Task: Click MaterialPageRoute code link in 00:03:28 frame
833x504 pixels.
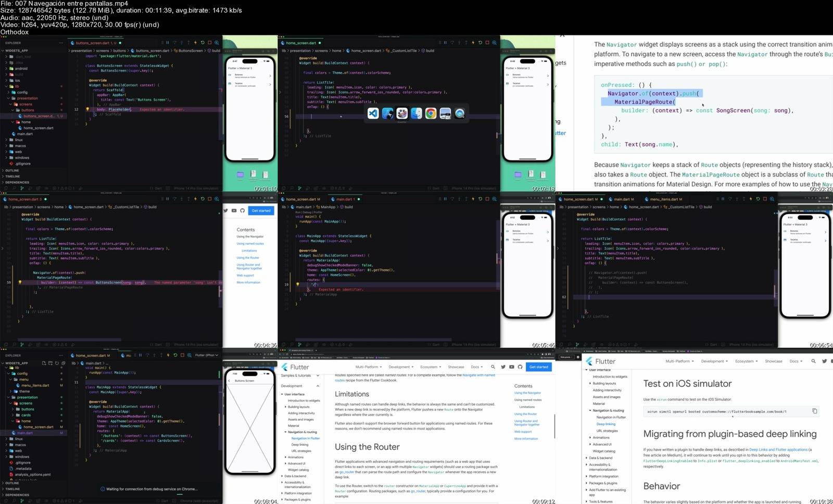Action: click(710, 174)
